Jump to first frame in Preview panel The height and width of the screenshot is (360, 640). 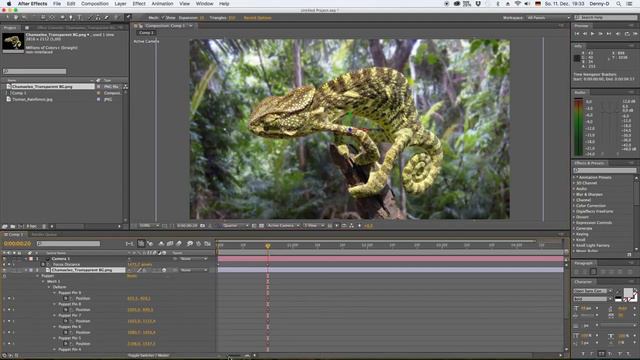point(577,34)
